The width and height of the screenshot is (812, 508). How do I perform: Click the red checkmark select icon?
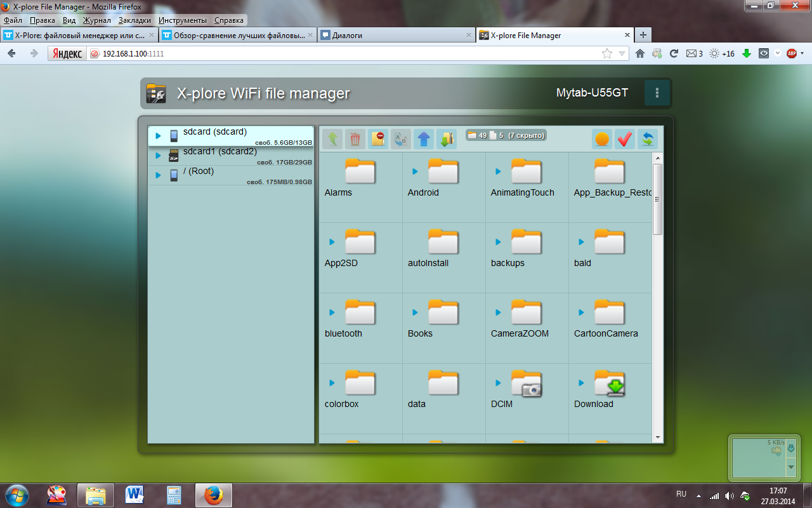(x=625, y=139)
